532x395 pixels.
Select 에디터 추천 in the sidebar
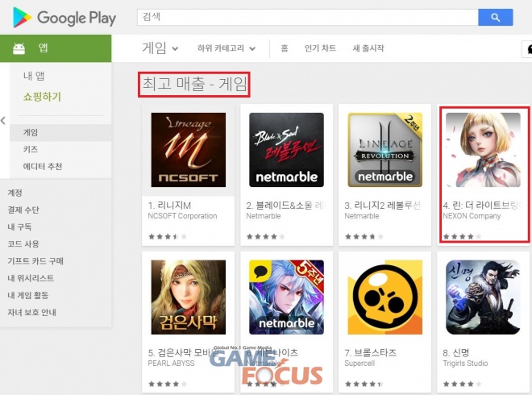[43, 166]
